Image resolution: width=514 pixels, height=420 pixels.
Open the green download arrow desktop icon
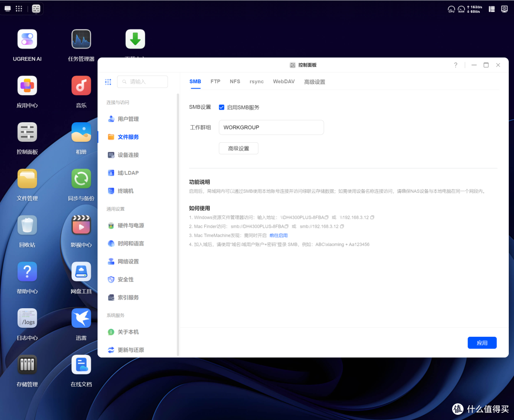tap(135, 39)
